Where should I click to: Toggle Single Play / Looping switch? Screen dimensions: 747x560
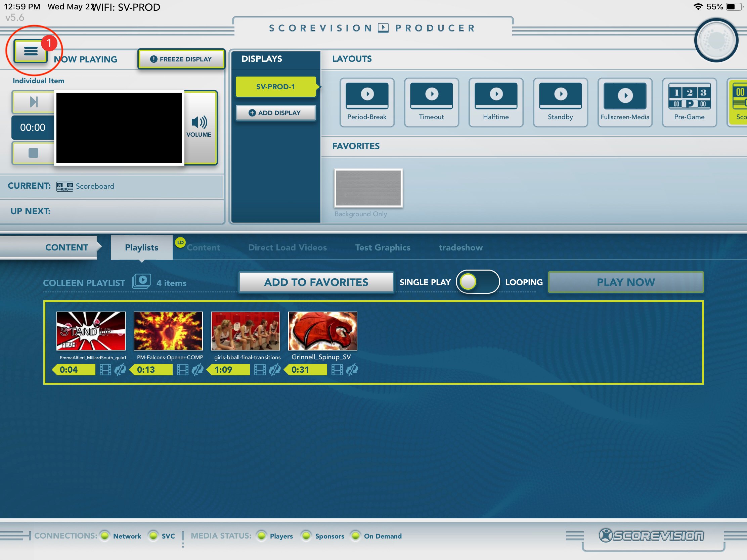point(478,282)
